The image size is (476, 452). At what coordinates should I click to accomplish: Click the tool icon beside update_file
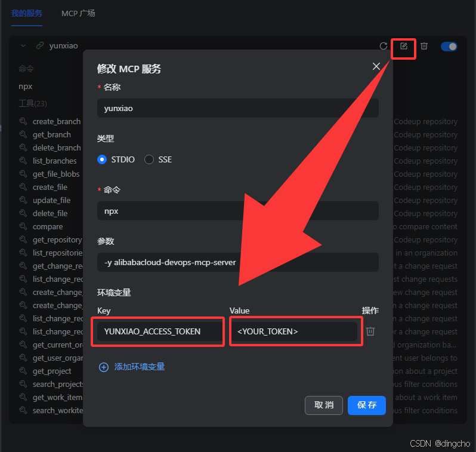pos(23,200)
